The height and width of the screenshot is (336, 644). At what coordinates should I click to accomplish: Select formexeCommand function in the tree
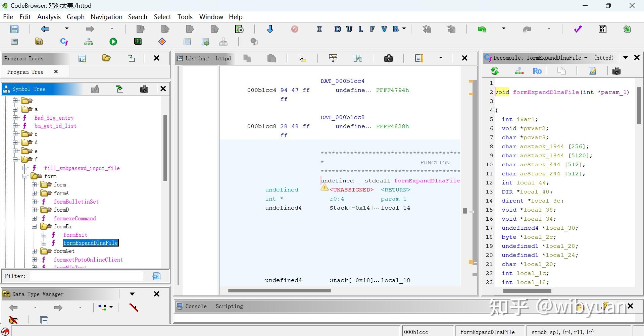[x=75, y=218]
